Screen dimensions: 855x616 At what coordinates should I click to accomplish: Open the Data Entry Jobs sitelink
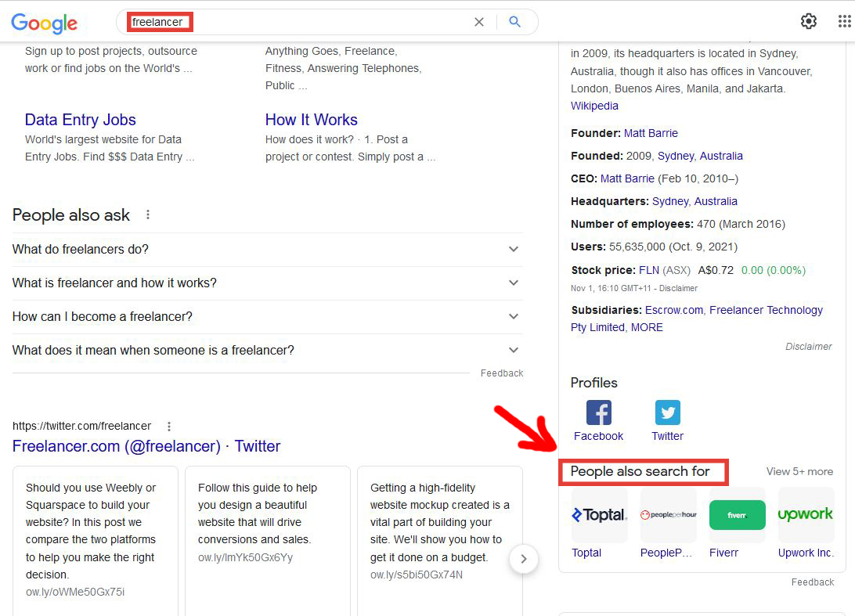click(x=80, y=120)
